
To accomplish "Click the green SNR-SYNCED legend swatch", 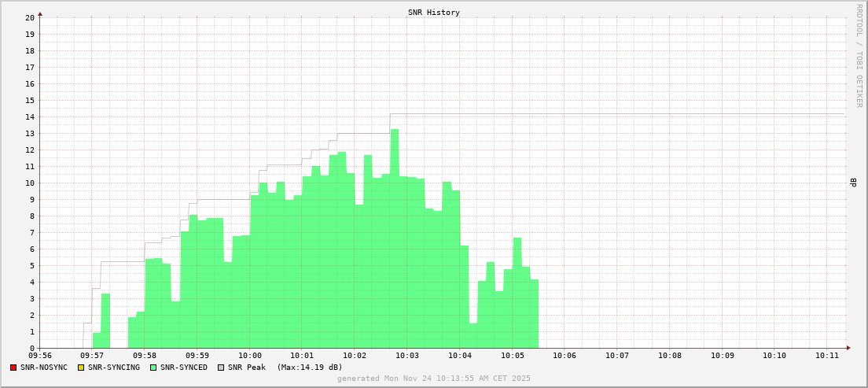I will tap(153, 368).
